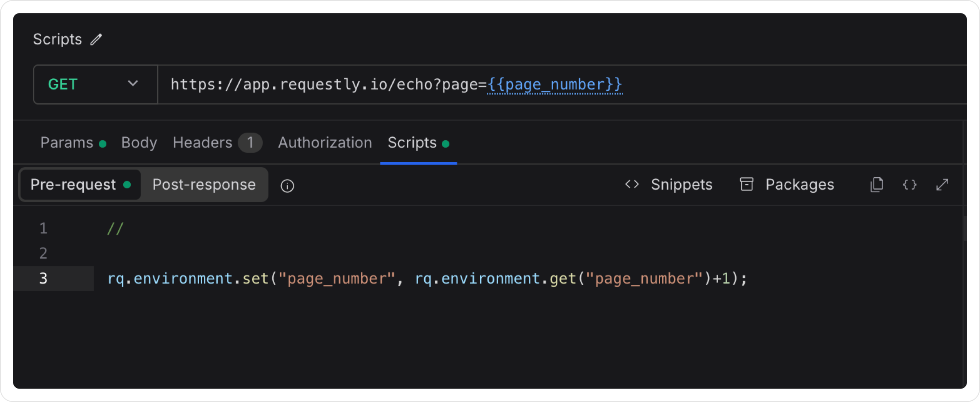
Task: Click into the request URL field
Action: [x=562, y=84]
